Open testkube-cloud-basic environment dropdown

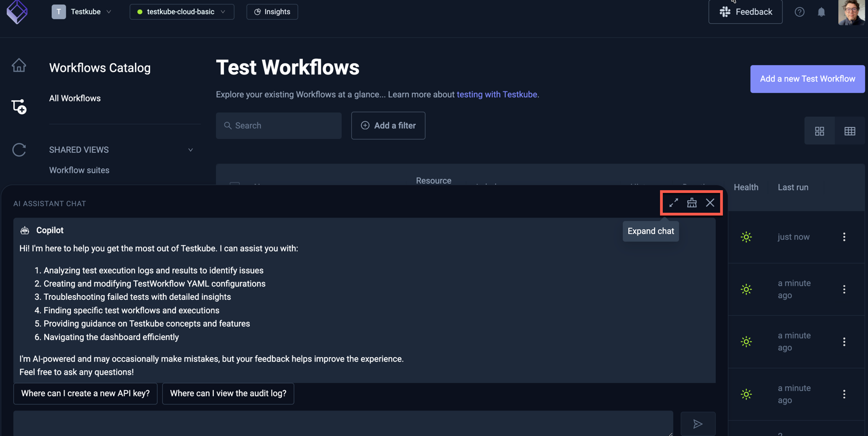[181, 12]
